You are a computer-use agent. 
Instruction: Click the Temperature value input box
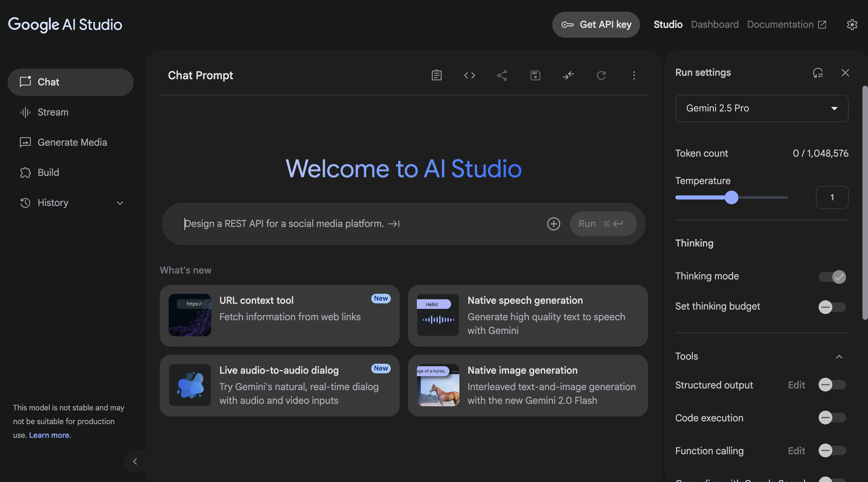(832, 197)
